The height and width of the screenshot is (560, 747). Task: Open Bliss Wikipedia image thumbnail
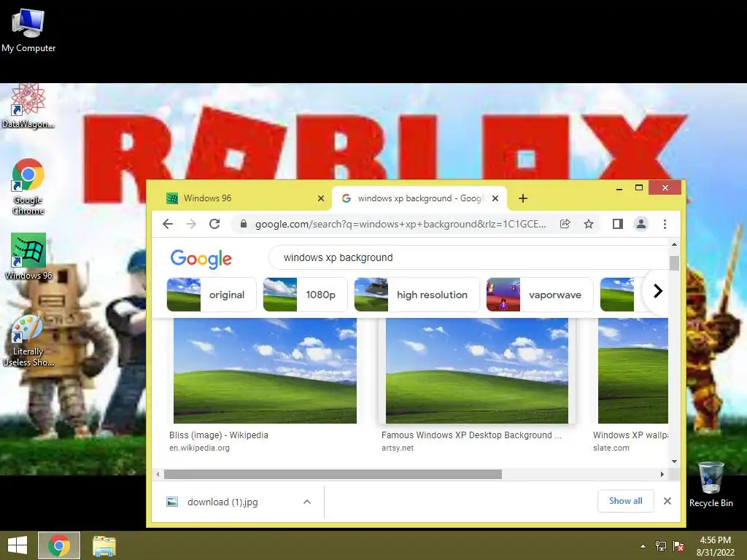[x=265, y=370]
